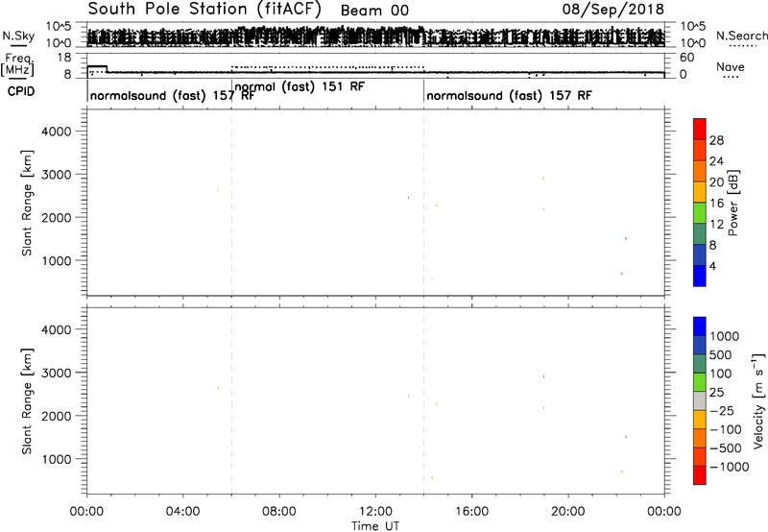Image resolution: width=768 pixels, height=532 pixels.
Task: Click the "normalsound (fast) 157 RF" label after 14:00
Action: pos(509,95)
